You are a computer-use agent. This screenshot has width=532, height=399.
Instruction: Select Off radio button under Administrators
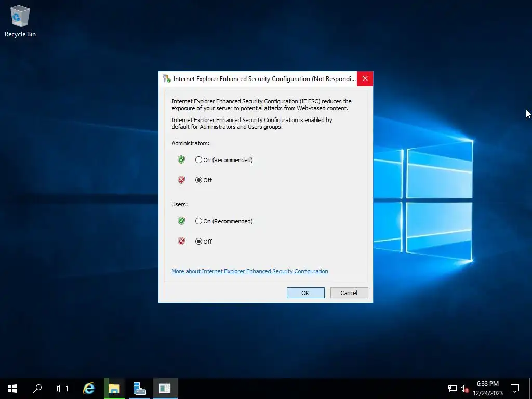(204, 180)
